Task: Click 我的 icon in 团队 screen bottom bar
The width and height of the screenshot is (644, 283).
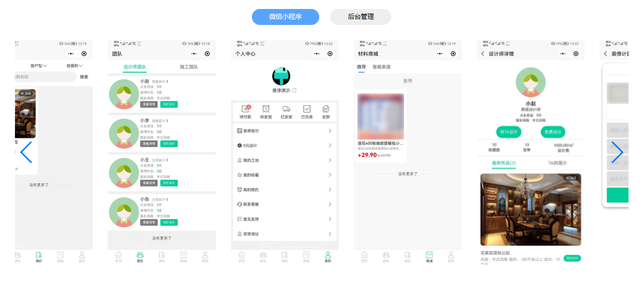Action: coord(205,257)
